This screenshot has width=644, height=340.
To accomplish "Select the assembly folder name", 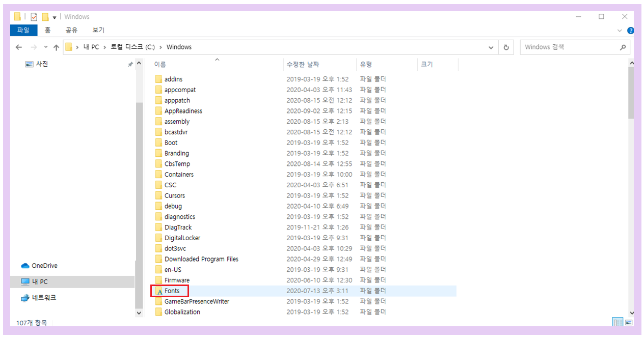I will click(x=177, y=122).
